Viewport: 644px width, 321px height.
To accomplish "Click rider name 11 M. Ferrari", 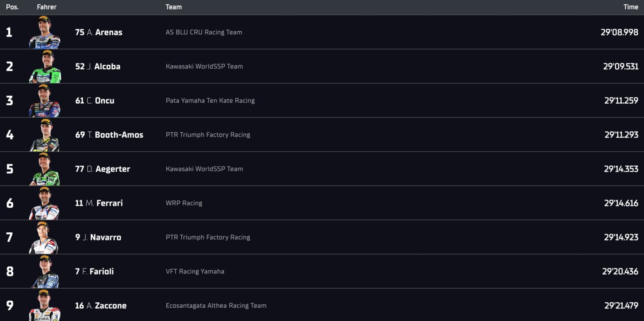I will pyautogui.click(x=99, y=203).
